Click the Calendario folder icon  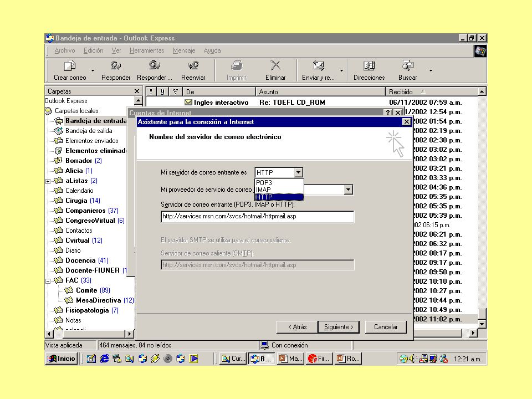coord(59,190)
